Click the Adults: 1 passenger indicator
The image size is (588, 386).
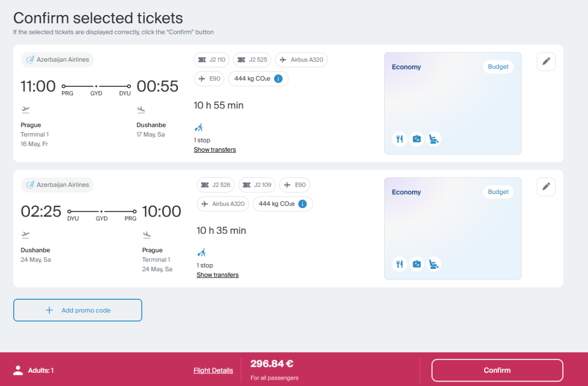click(x=34, y=370)
